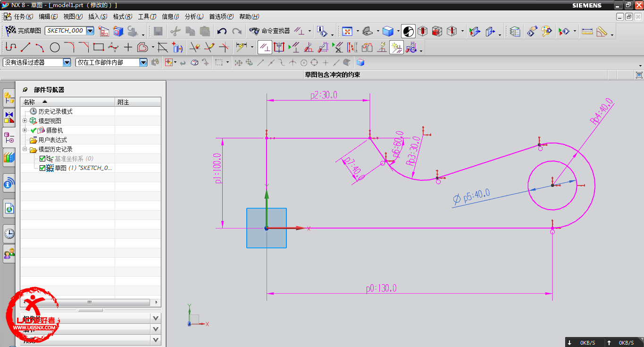Open the 帮助(H) menu
This screenshot has width=644, height=347.
click(249, 17)
